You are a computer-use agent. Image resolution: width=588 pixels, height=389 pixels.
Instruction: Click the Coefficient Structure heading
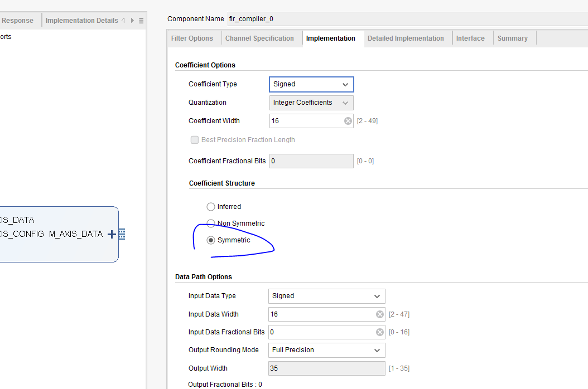tap(221, 183)
